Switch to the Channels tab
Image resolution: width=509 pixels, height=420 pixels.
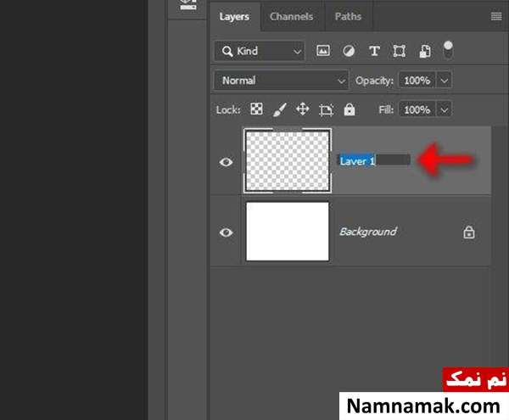[292, 17]
